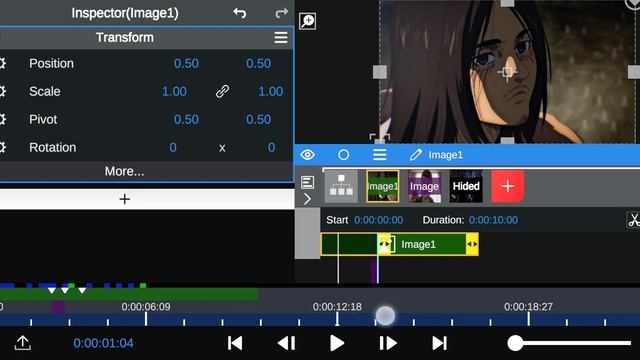Click the center anchor crosshair in preview
The width and height of the screenshot is (640, 360).
[x=507, y=73]
